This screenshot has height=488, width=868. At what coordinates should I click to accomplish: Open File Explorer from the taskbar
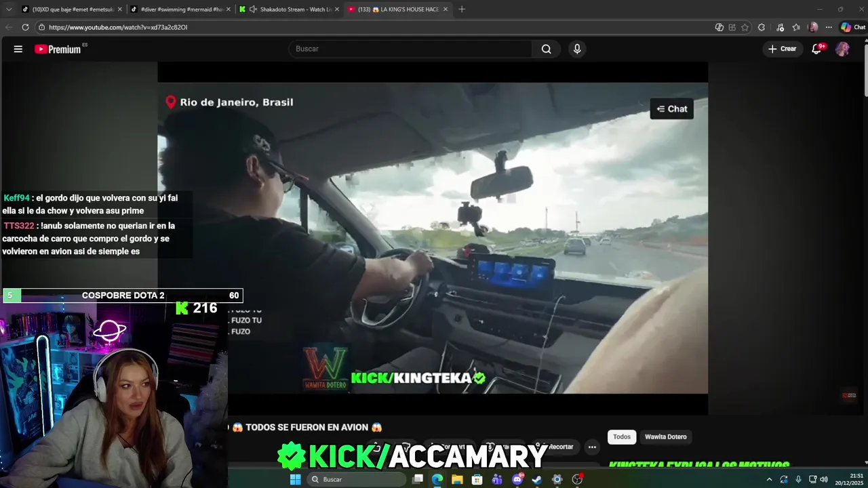tap(457, 479)
